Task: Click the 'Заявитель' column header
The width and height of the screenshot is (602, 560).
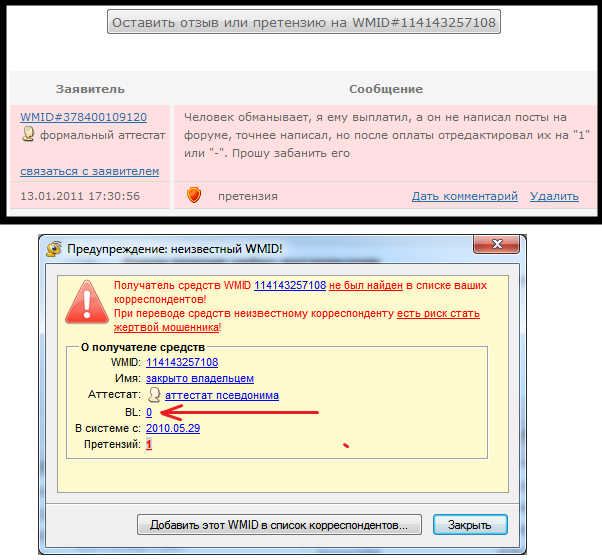Action: pos(90,89)
